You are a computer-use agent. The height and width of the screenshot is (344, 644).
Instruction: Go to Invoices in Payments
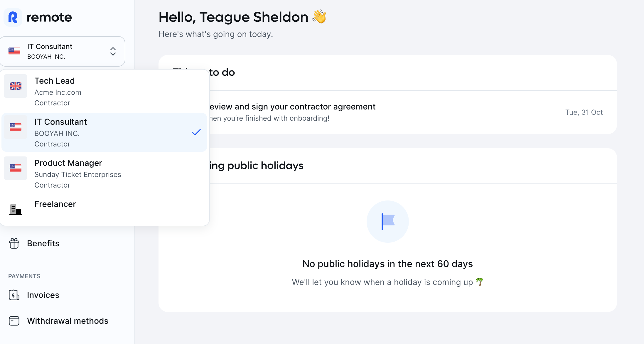click(x=43, y=295)
